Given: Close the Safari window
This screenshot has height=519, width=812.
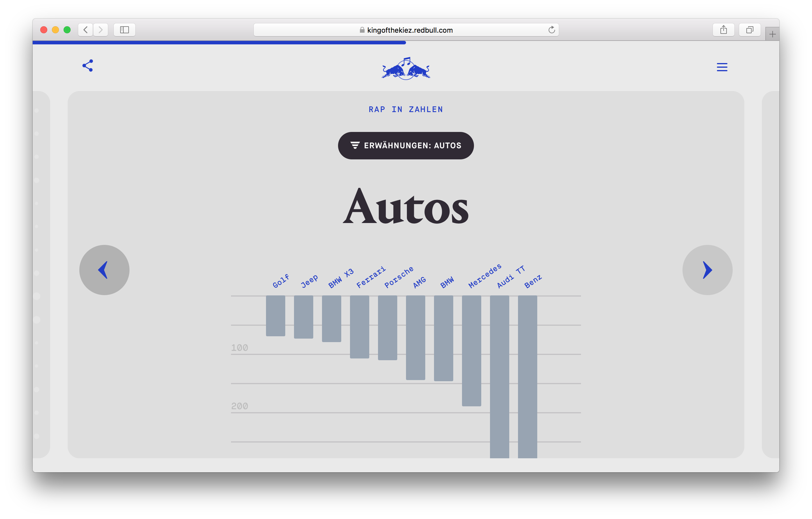Looking at the screenshot, I should click(x=43, y=30).
